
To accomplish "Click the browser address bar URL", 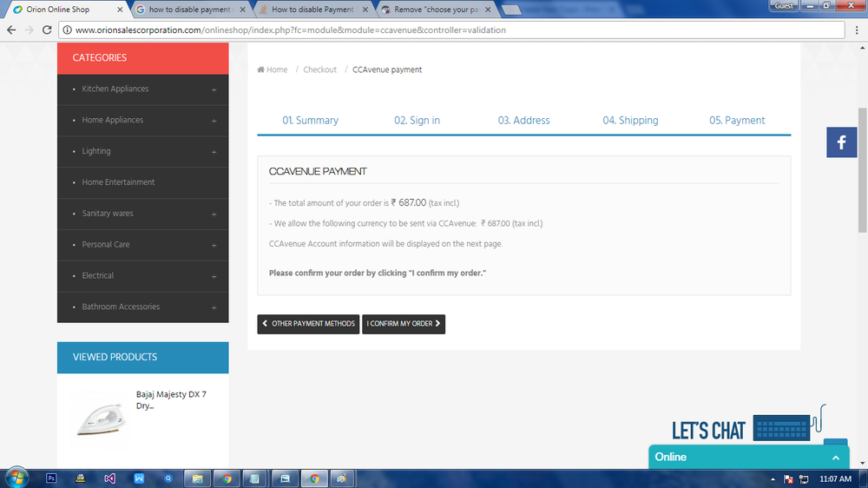I will (291, 30).
